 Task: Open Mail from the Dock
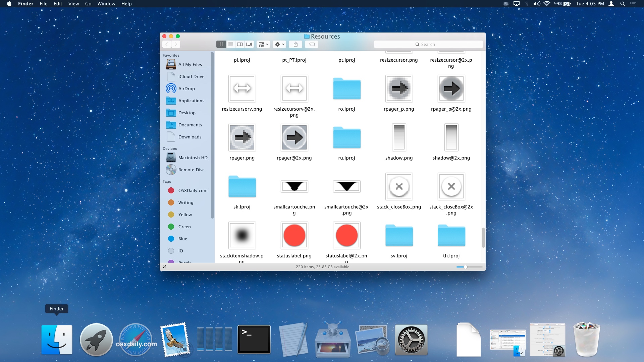[175, 339]
